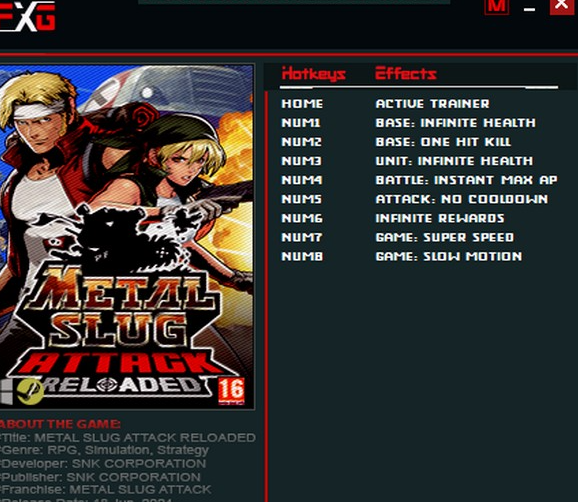This screenshot has width=578, height=502.
Task: Click the About The Game heading
Action: [60, 424]
